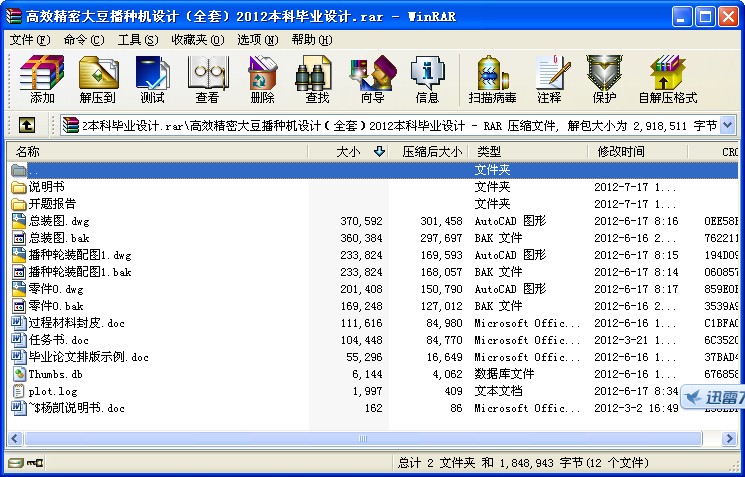This screenshot has width=745, height=477.
Task: Select the 说明书 folder icon
Action: click(x=19, y=187)
